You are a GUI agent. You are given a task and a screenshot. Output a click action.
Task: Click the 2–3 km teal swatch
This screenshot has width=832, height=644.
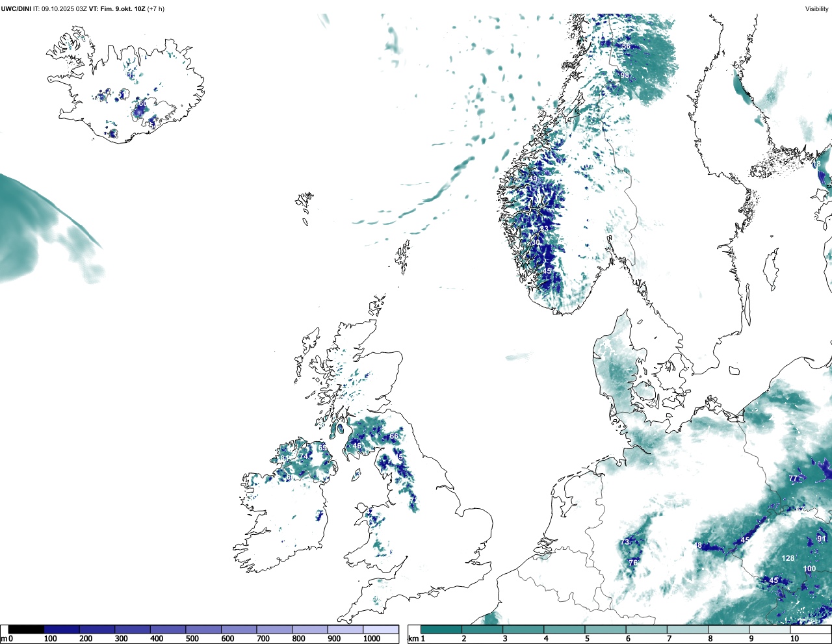tap(482, 629)
